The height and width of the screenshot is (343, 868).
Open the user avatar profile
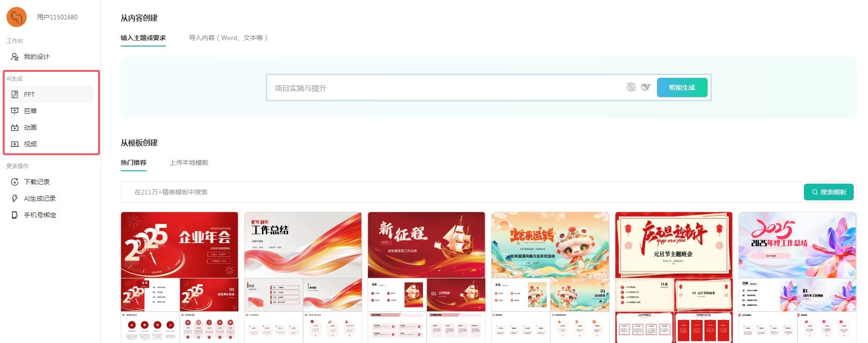coord(17,17)
